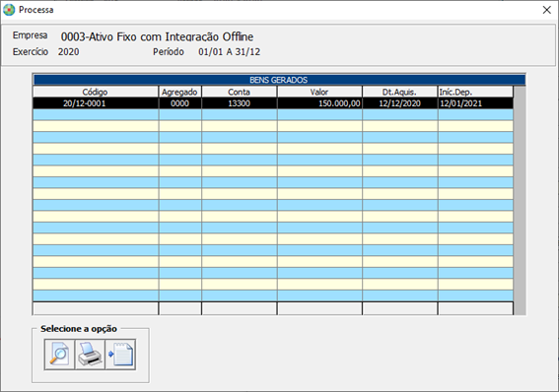Viewport: 559px width, 392px height.
Task: Select the Código column header
Action: click(x=96, y=92)
